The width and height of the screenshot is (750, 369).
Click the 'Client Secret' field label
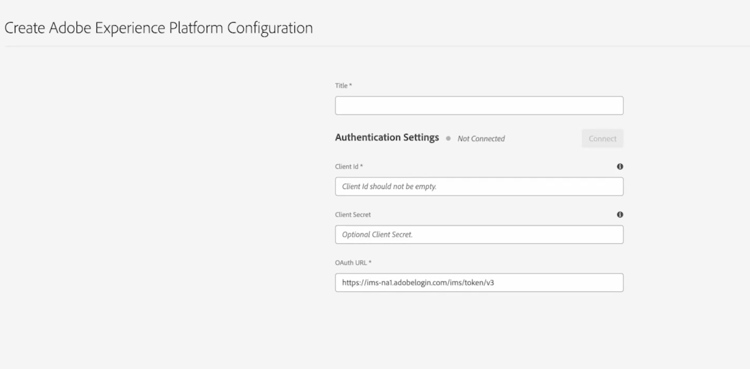(x=353, y=214)
